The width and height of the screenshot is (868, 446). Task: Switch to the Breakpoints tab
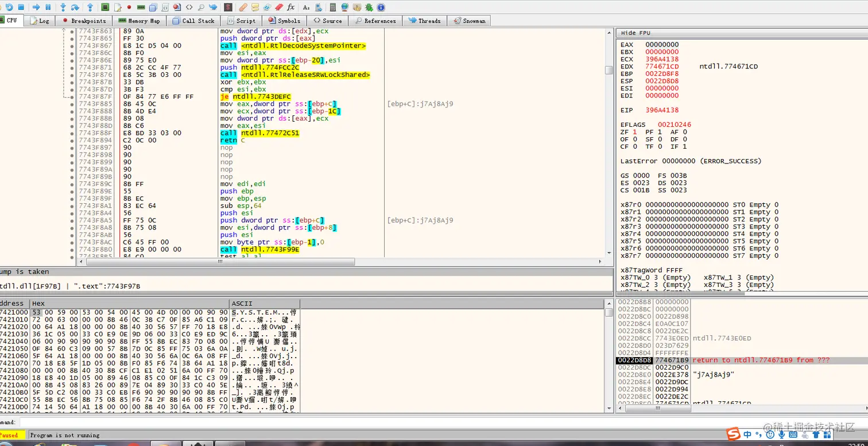84,21
